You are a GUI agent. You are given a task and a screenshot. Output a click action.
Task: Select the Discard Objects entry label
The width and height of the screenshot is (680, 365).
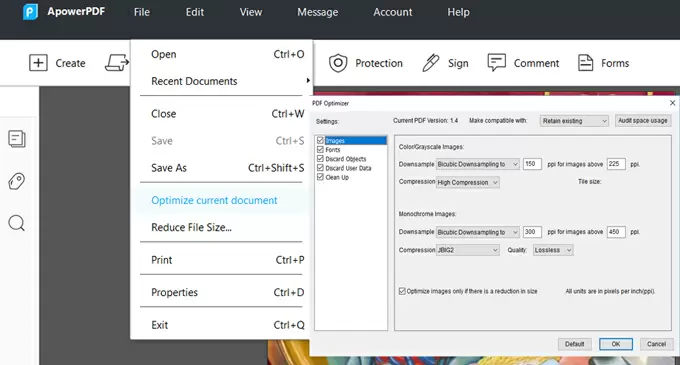[346, 159]
